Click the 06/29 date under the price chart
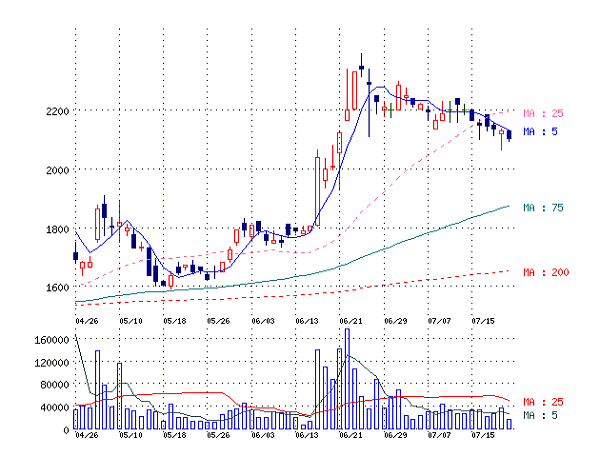Image resolution: width=600 pixels, height=457 pixels. tap(396, 321)
